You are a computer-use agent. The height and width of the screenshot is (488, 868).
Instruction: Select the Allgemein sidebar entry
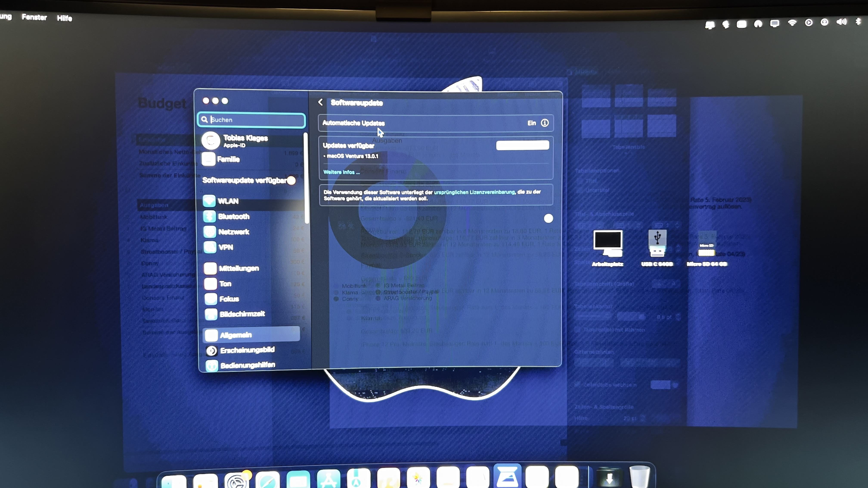tap(251, 334)
